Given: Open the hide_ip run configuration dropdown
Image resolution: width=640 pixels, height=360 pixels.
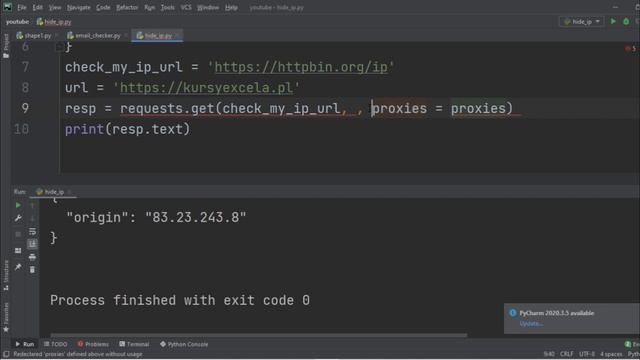Looking at the screenshot, I should (582, 21).
